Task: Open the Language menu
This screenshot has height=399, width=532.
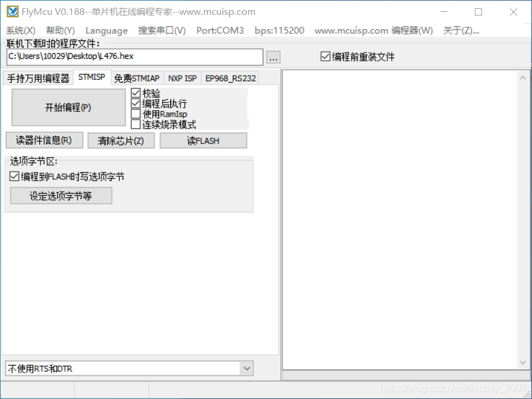Action: pyautogui.click(x=107, y=30)
